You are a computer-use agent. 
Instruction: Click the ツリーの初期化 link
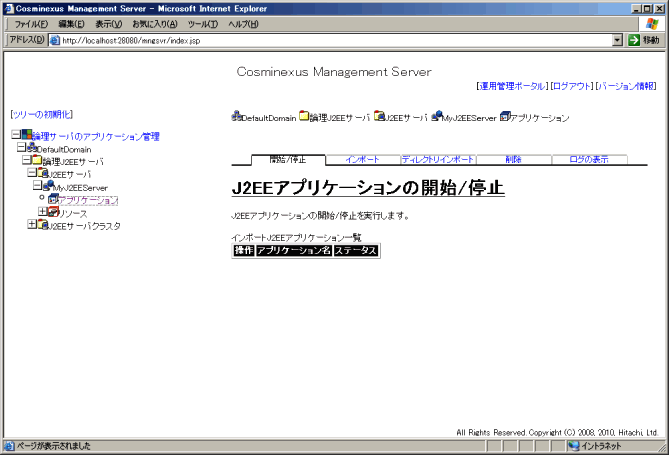42,114
